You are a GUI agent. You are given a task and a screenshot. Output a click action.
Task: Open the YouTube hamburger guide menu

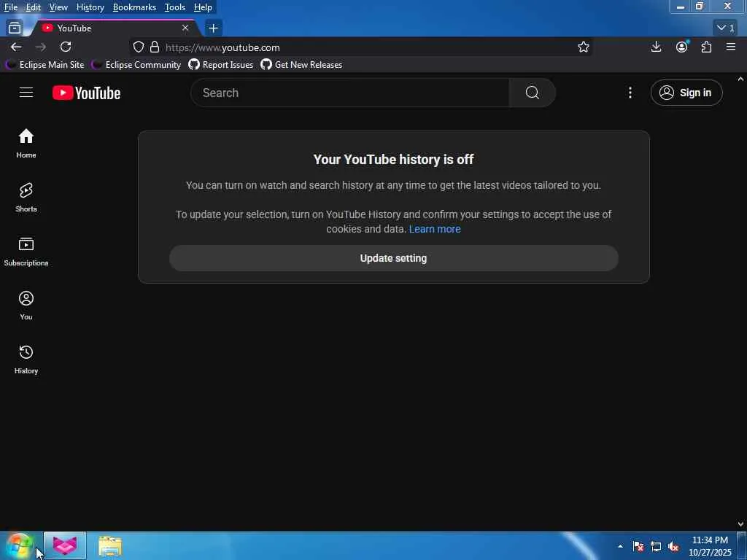[x=26, y=93]
